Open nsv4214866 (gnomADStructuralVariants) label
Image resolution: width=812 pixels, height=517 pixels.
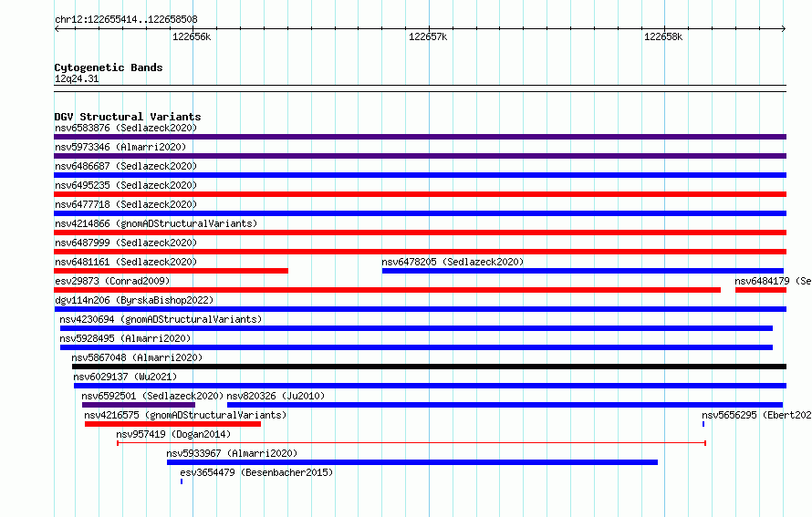click(156, 223)
